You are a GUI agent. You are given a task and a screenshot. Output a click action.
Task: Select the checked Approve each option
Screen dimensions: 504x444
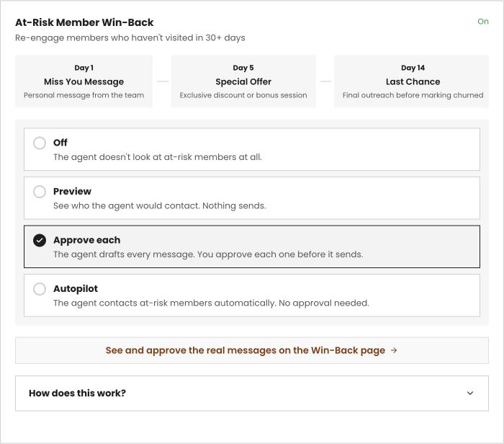click(x=252, y=247)
